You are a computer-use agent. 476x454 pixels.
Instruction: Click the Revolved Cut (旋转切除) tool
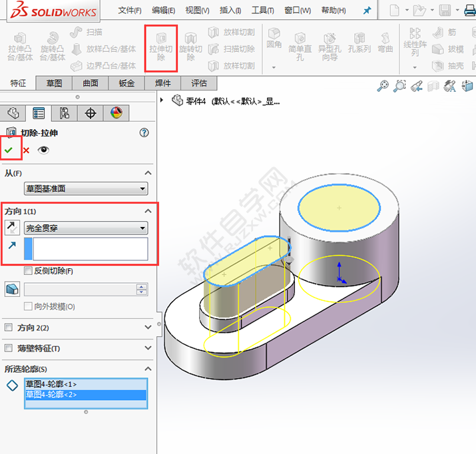click(x=190, y=48)
